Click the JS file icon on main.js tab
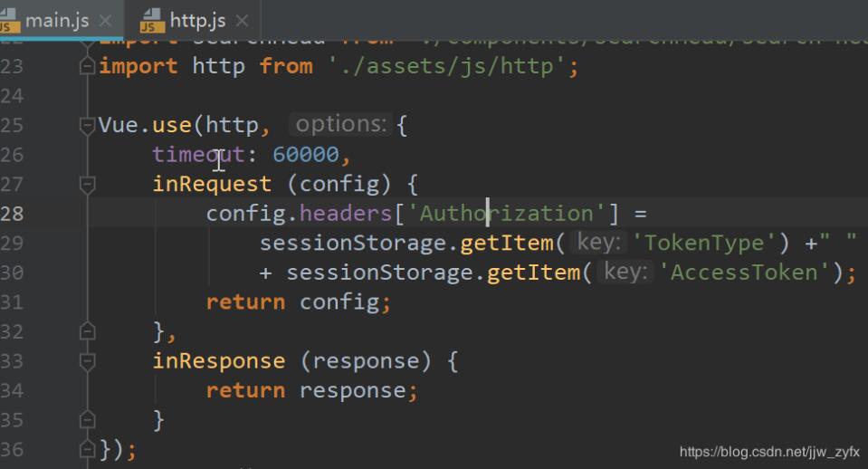The width and height of the screenshot is (868, 469). pos(9,21)
